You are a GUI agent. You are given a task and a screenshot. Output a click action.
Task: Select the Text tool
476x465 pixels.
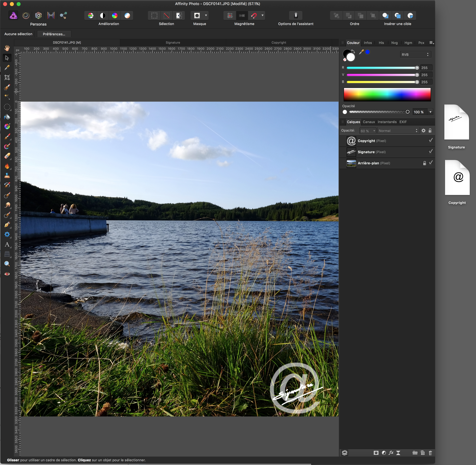pyautogui.click(x=7, y=245)
